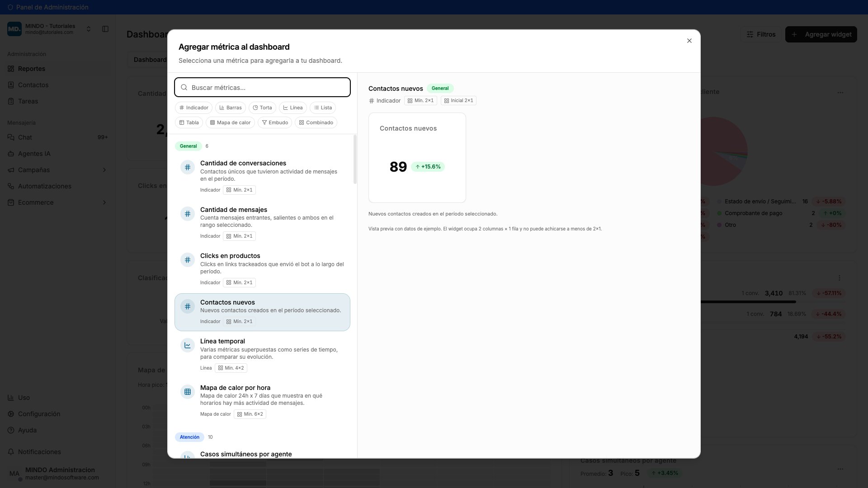Open pie chart widget options menu
This screenshot has width=868, height=488.
[x=840, y=93]
